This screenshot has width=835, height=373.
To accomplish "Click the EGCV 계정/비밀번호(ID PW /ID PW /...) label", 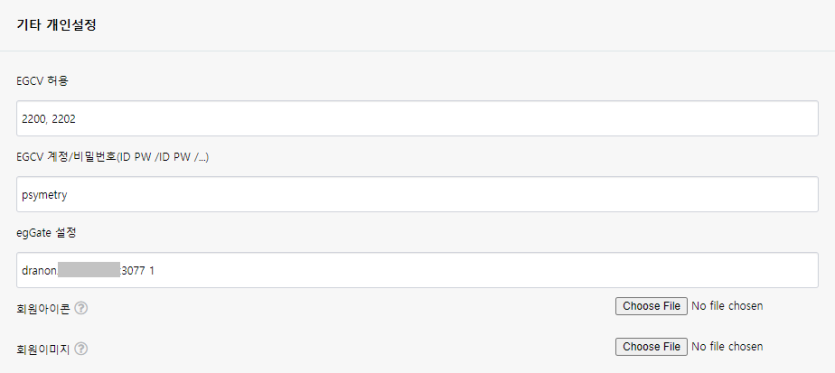I will [x=113, y=157].
